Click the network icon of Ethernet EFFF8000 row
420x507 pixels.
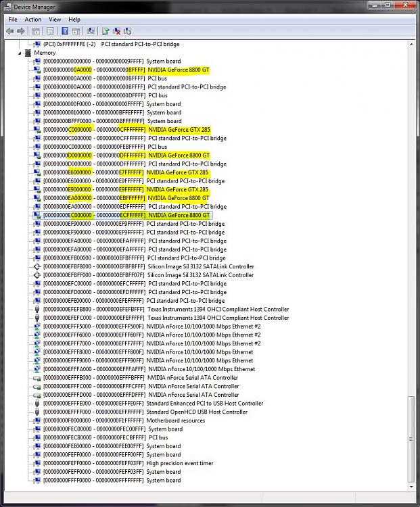click(x=37, y=352)
